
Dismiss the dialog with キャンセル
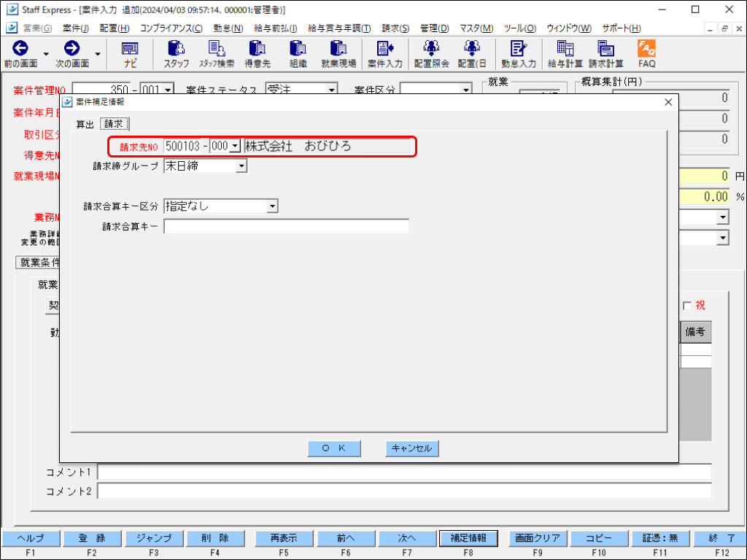click(x=412, y=448)
